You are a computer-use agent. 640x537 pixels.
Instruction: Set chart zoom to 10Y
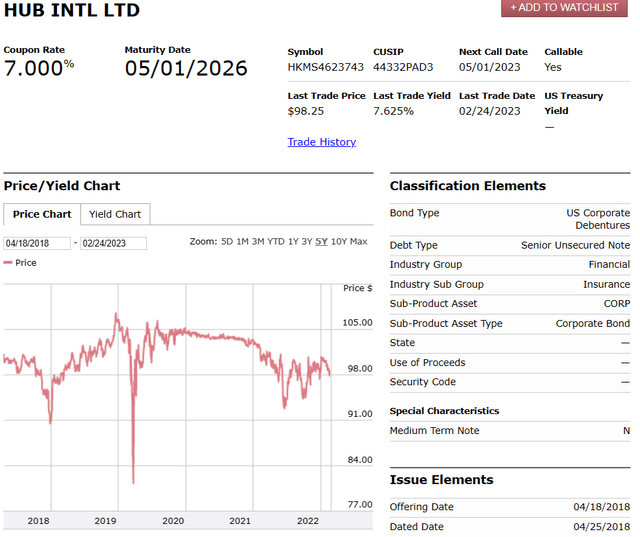point(339,242)
